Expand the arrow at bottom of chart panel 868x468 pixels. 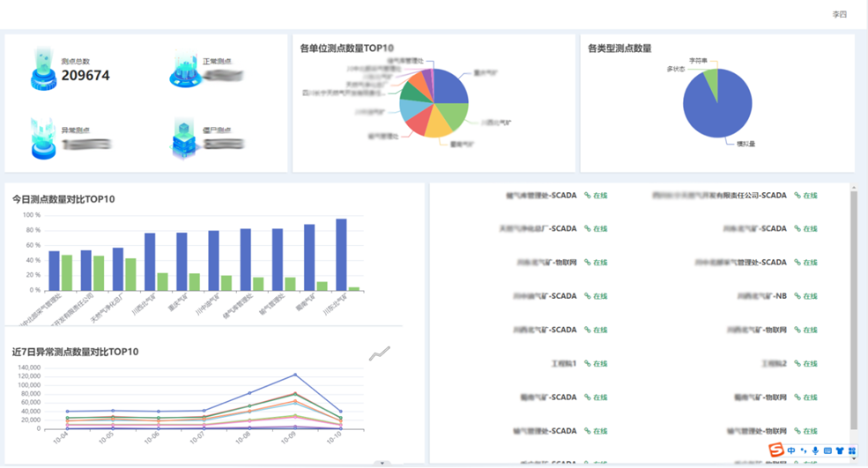coord(382,463)
